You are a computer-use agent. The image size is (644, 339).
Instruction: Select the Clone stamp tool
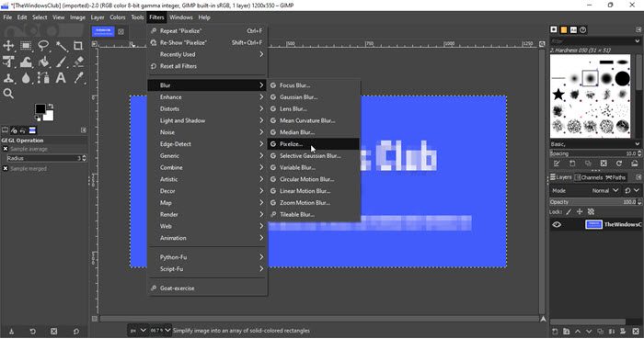pos(8,78)
